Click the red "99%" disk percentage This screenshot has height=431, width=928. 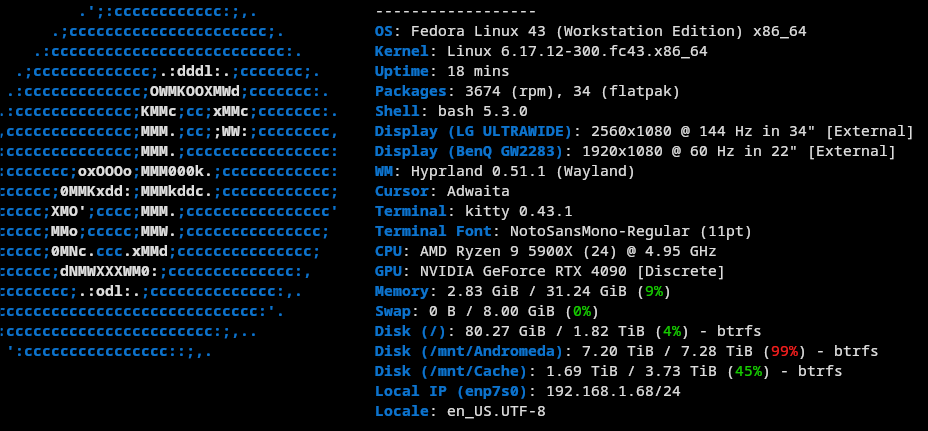coord(784,352)
